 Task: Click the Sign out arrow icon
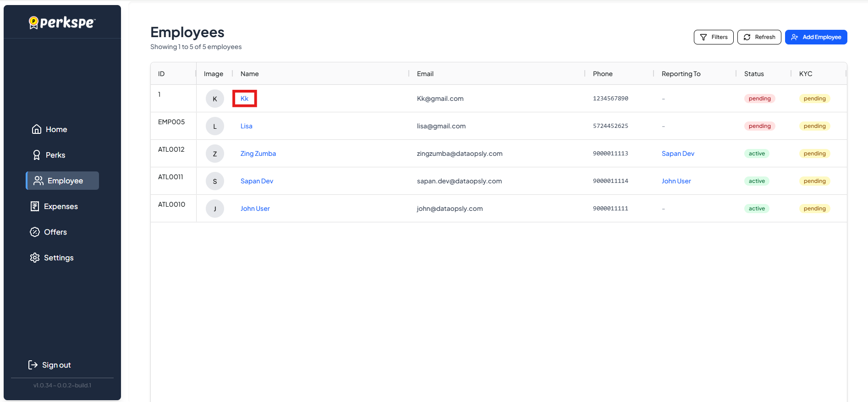click(x=33, y=365)
